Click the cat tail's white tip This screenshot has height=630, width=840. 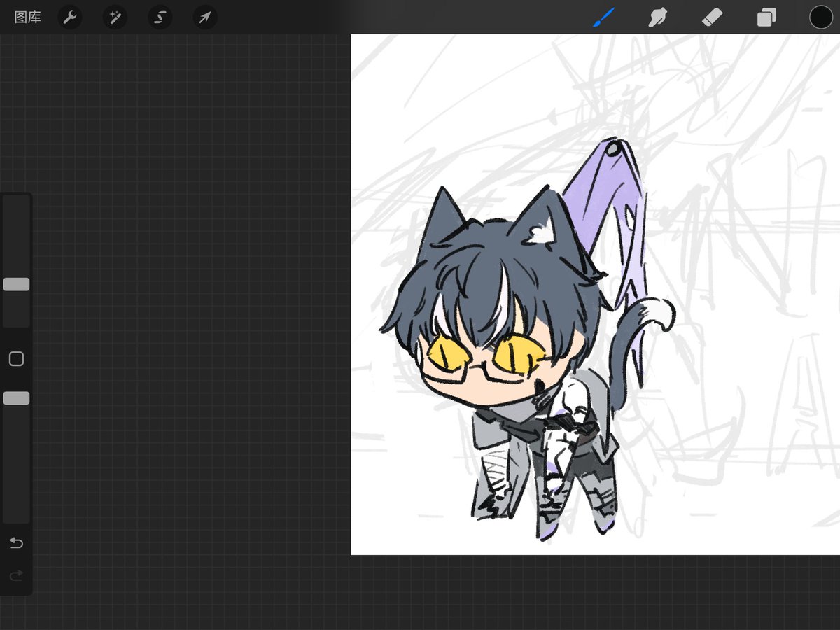659,314
